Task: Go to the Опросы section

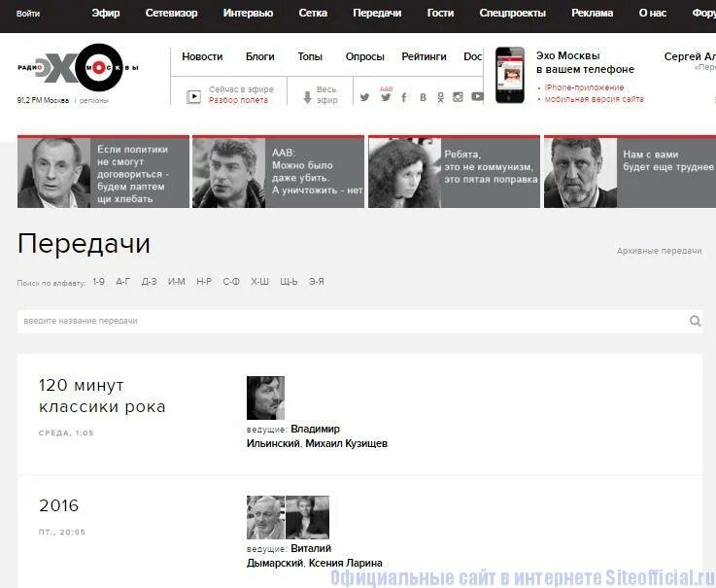Action: pyautogui.click(x=365, y=56)
